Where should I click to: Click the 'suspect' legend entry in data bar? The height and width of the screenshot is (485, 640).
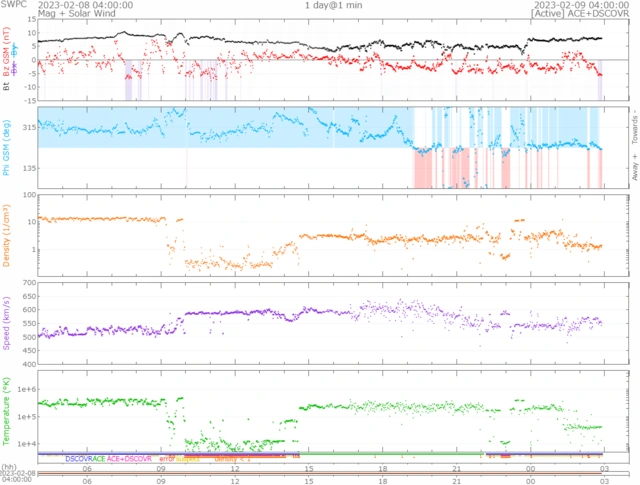coord(190,459)
